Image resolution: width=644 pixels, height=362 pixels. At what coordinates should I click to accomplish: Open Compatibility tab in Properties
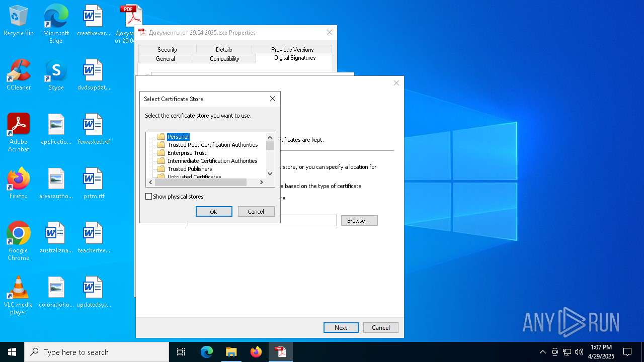point(224,58)
